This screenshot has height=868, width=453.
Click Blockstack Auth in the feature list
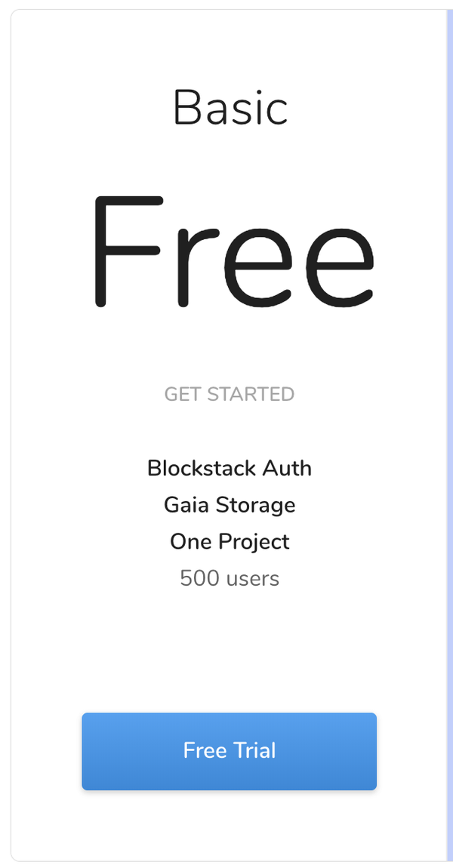[229, 468]
